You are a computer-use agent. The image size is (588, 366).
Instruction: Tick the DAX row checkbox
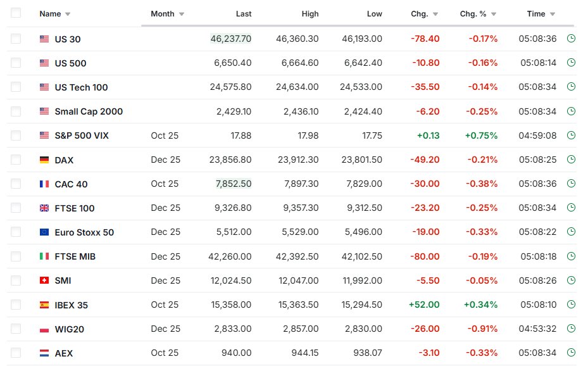click(16, 160)
